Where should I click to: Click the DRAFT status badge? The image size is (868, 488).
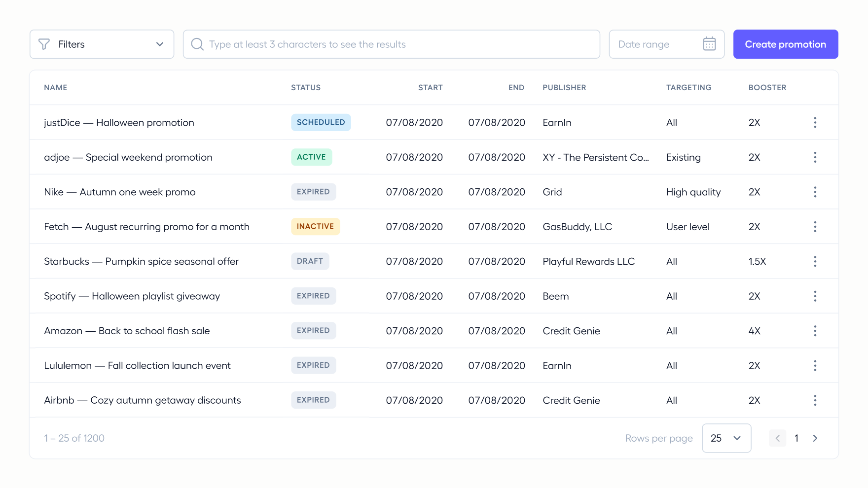pyautogui.click(x=310, y=261)
